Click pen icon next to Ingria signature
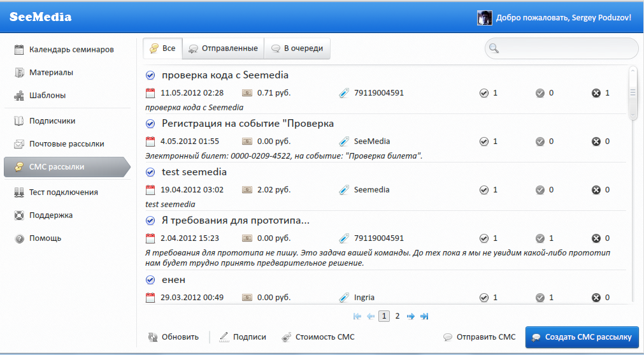 click(x=344, y=298)
